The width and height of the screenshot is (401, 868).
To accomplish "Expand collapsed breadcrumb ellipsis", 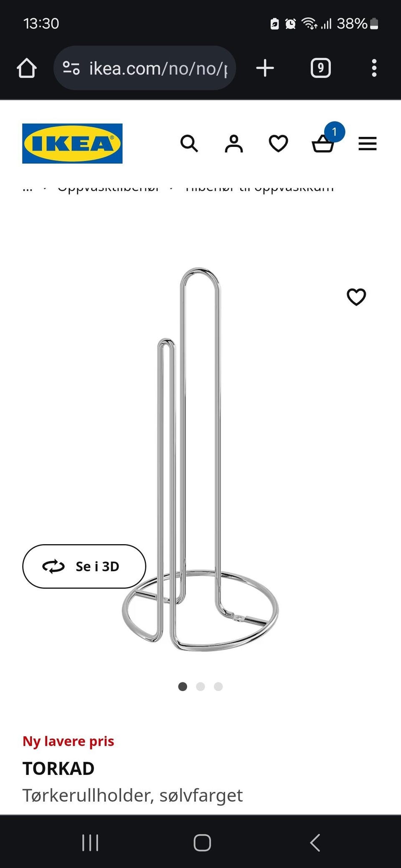I will pyautogui.click(x=28, y=189).
